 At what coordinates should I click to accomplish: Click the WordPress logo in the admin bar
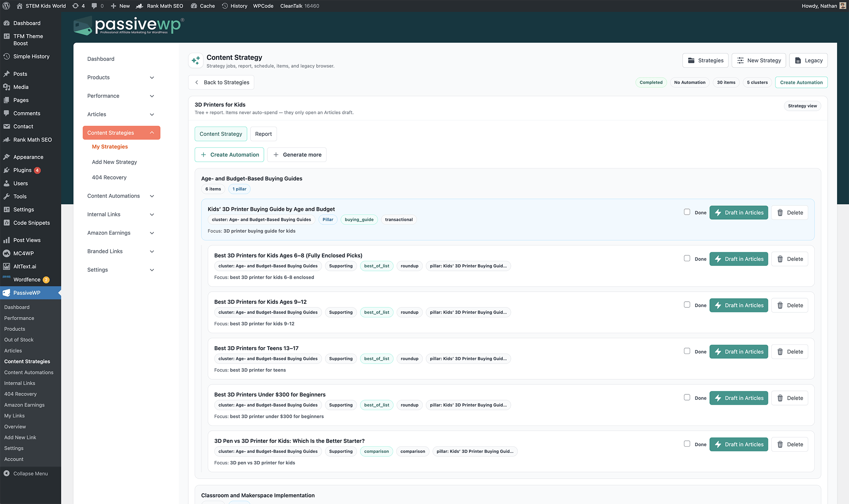pos(6,6)
